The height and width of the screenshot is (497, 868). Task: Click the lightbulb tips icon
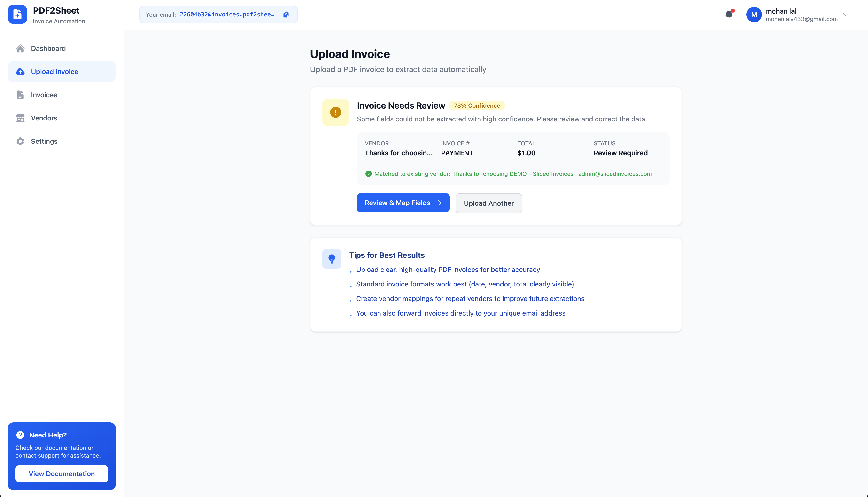(331, 259)
